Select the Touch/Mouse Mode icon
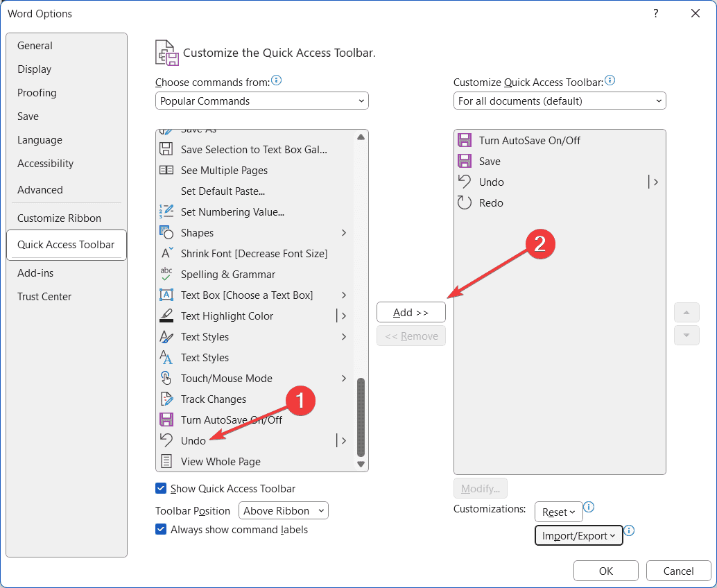This screenshot has width=717, height=588. [x=166, y=379]
